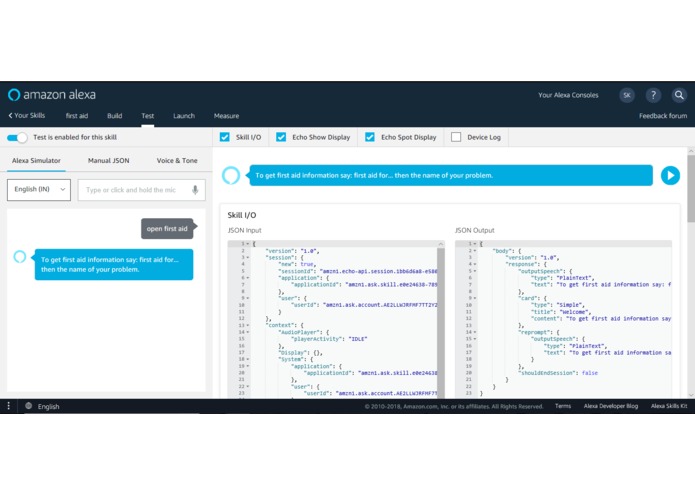695x494 pixels.
Task: Switch to the Build tab
Action: coord(114,116)
